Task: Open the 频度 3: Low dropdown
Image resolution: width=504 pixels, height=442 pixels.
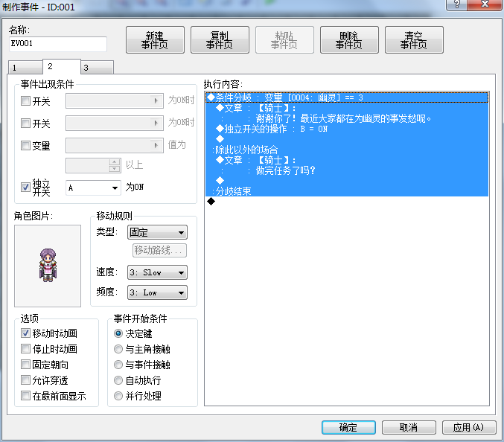Action: [157, 292]
